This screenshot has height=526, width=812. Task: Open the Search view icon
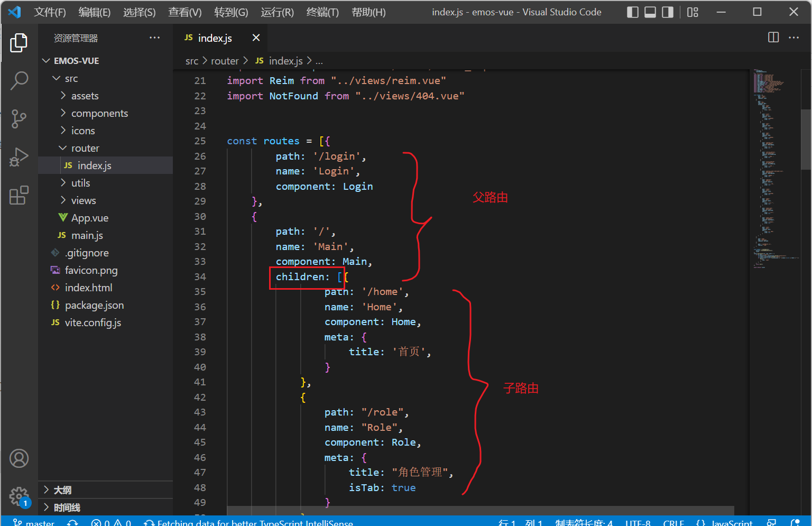(x=19, y=81)
